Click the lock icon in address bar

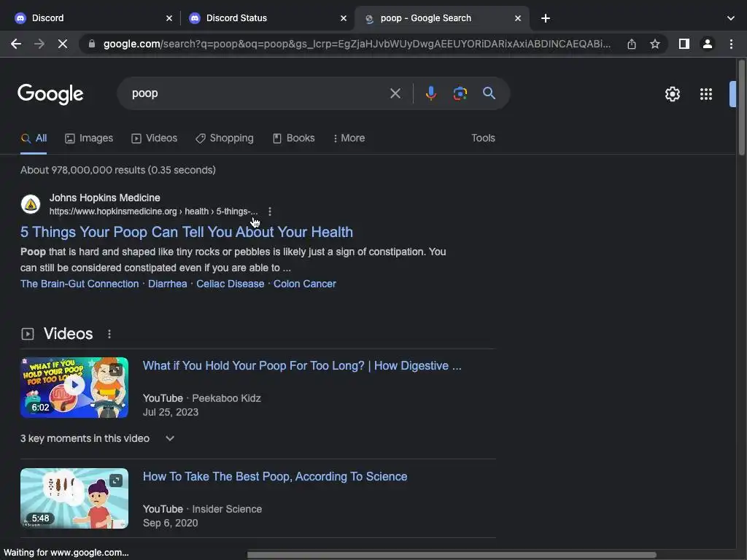[92, 44]
